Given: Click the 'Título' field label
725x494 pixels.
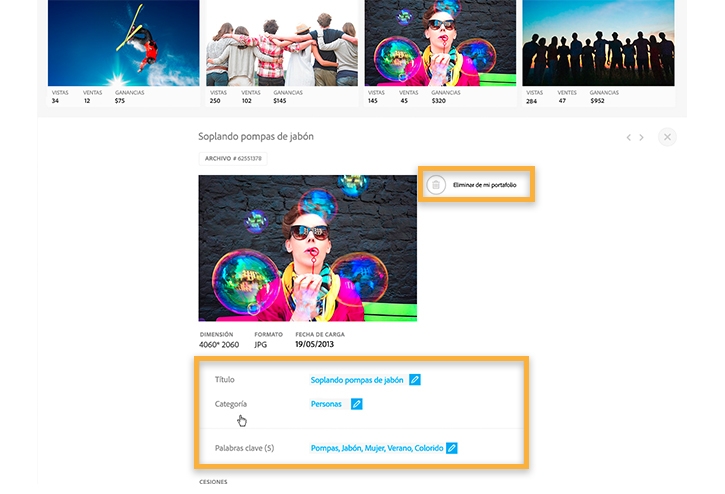Looking at the screenshot, I should 225,379.
